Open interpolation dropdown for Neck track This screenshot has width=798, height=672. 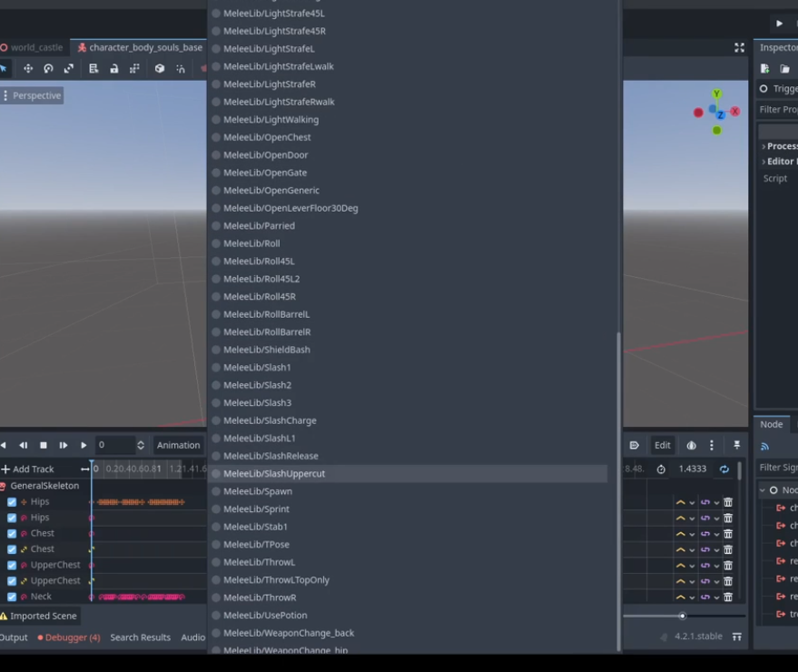[685, 598]
